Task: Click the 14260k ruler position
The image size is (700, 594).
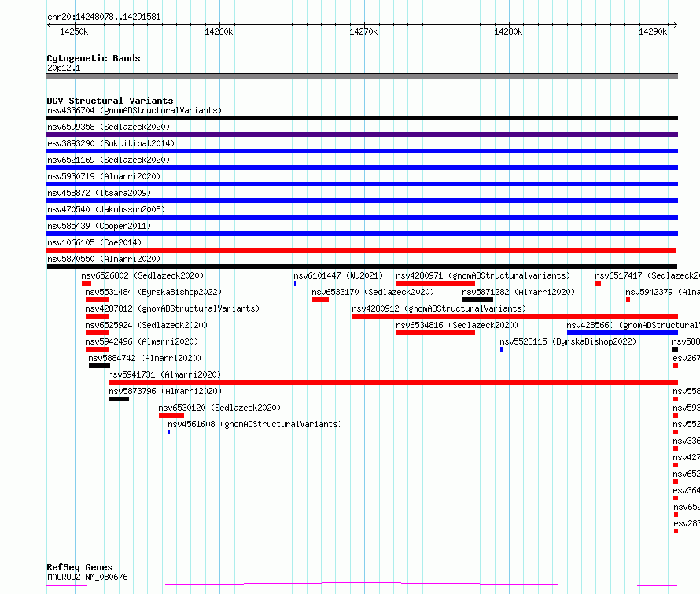Action: [219, 31]
